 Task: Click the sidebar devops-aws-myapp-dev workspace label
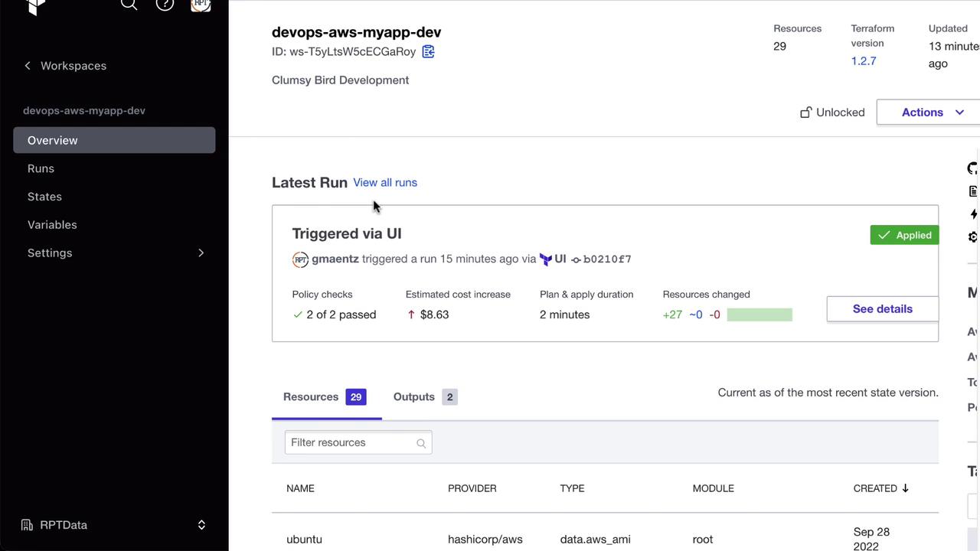point(84,110)
